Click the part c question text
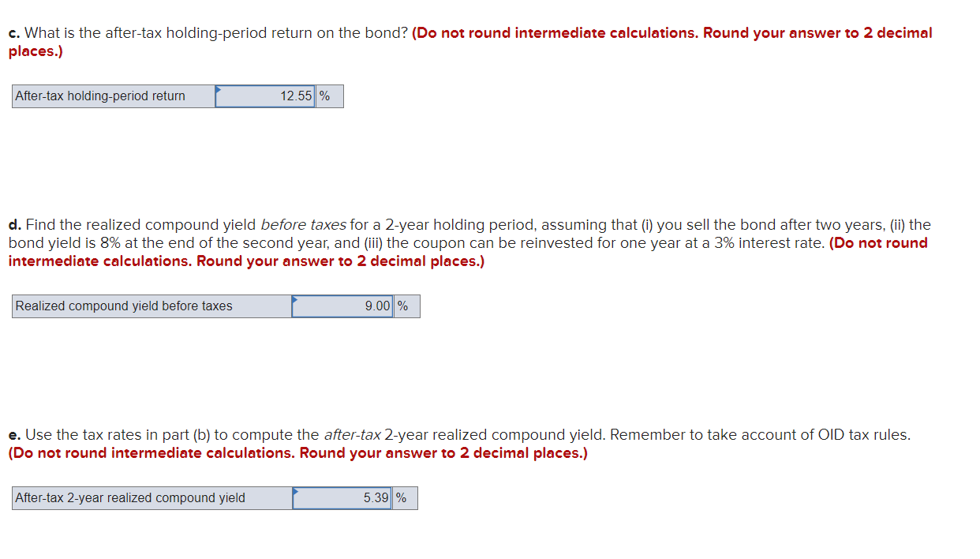The width and height of the screenshot is (980, 559). (205, 32)
